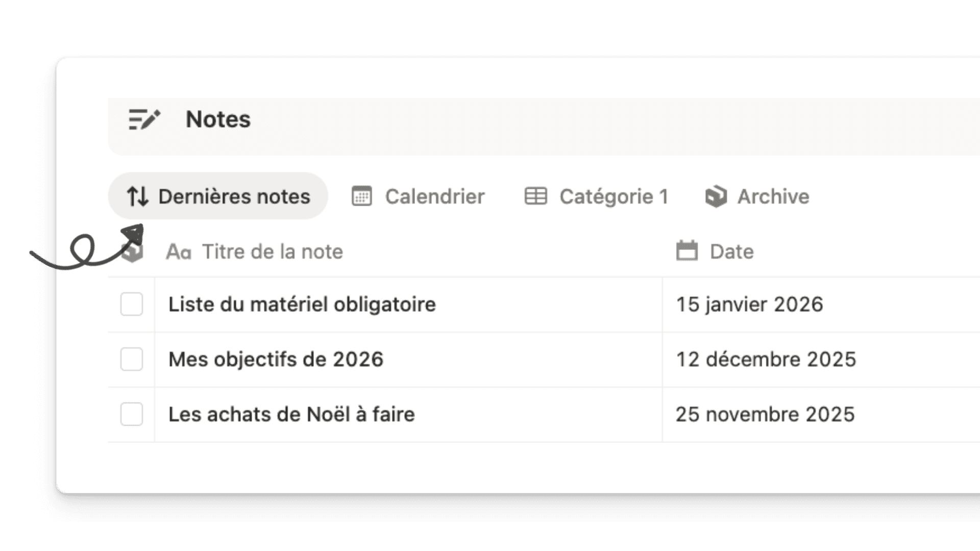Tick checkbox for Liste du matériel obligatoire

(x=132, y=305)
